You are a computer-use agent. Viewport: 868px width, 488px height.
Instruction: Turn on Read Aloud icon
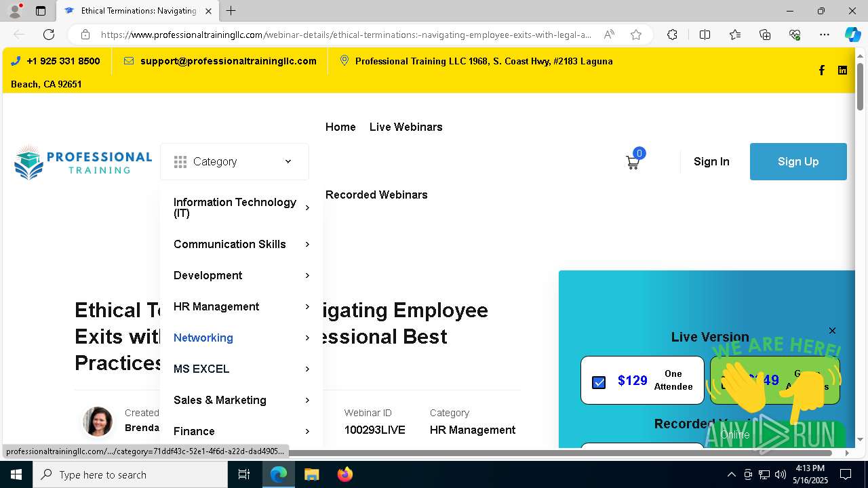(x=609, y=35)
